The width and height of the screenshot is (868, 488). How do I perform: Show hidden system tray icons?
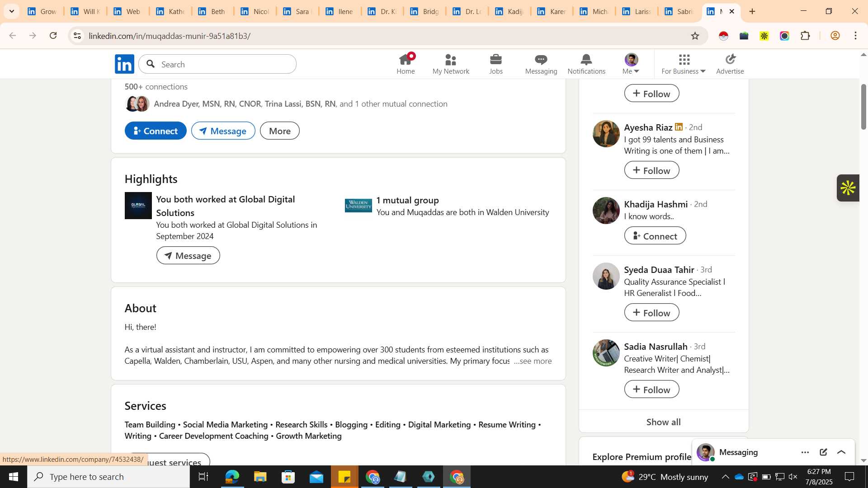pos(725,477)
